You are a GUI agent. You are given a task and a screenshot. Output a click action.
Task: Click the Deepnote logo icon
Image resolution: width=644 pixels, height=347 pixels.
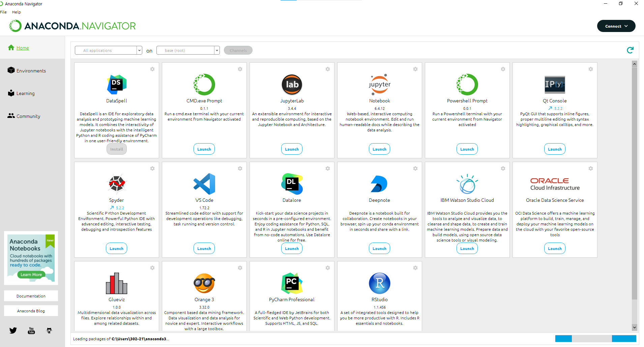pyautogui.click(x=379, y=184)
